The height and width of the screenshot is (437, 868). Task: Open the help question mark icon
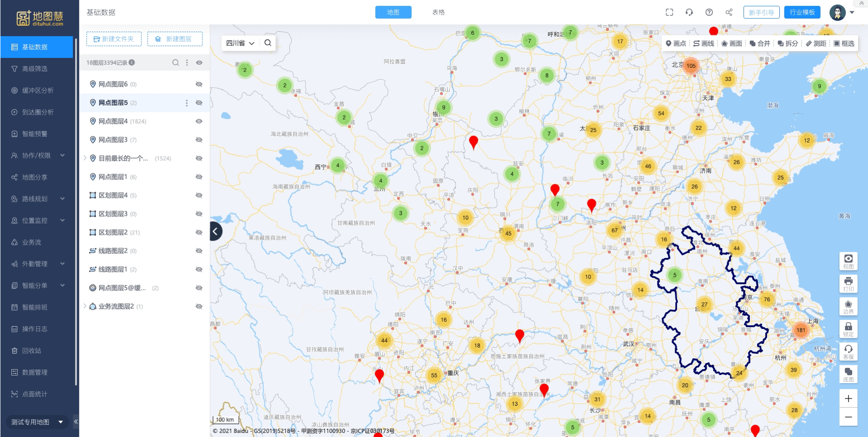point(709,12)
